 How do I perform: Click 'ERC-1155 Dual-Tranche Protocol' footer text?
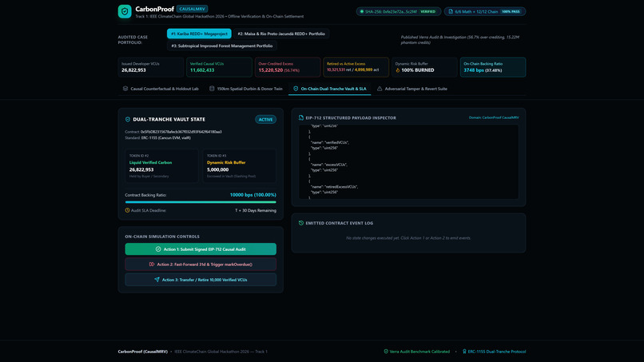click(496, 352)
